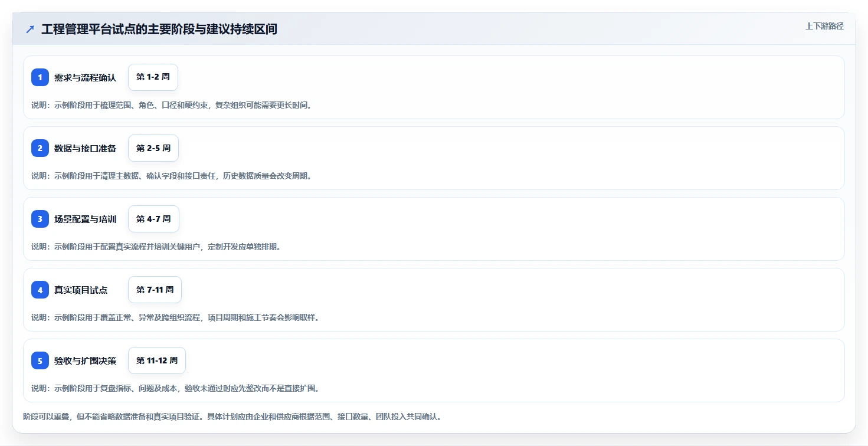This screenshot has height=446, width=868.
Task: Click the description about 复盘指标、问题及成本
Action: (x=175, y=388)
